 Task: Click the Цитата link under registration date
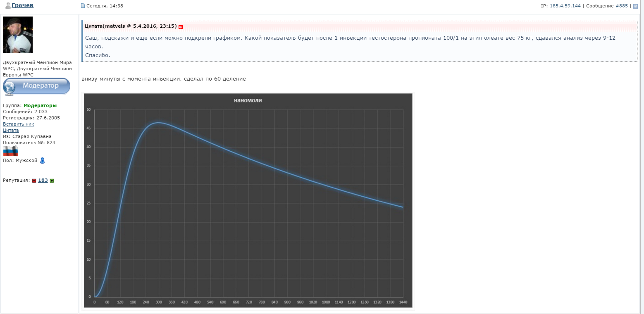tap(11, 130)
